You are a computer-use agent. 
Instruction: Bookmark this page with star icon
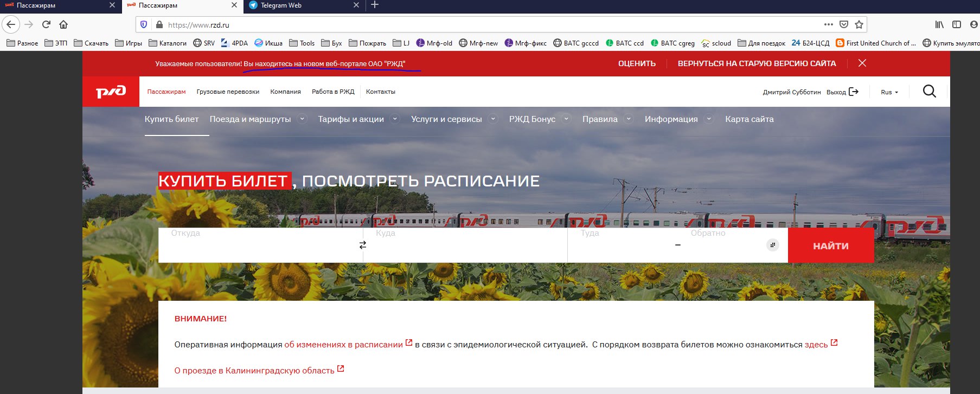(859, 24)
